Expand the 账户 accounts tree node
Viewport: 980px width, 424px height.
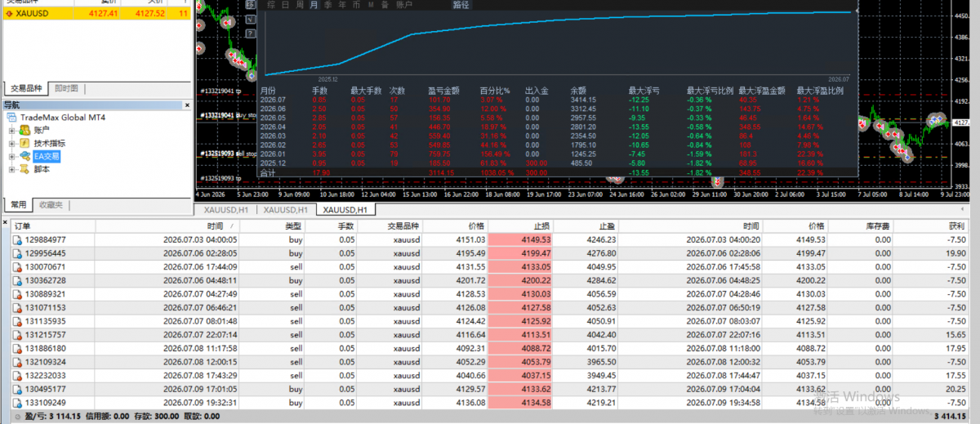pos(11,130)
